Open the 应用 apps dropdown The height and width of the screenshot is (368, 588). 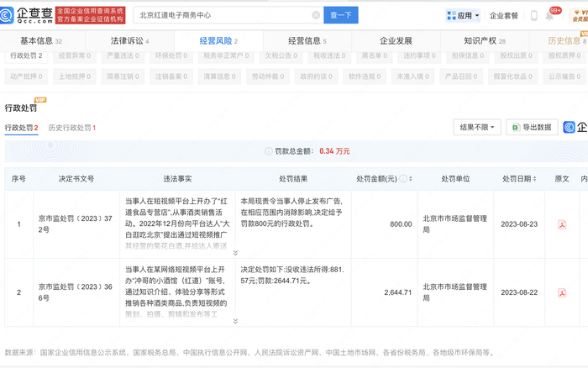click(464, 15)
